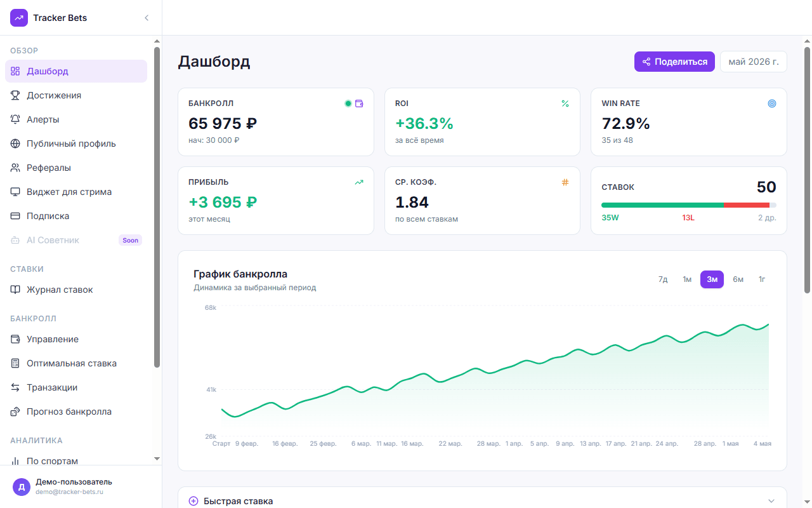
Task: Click the sidebar scrollbar thumb
Action: coord(157,207)
